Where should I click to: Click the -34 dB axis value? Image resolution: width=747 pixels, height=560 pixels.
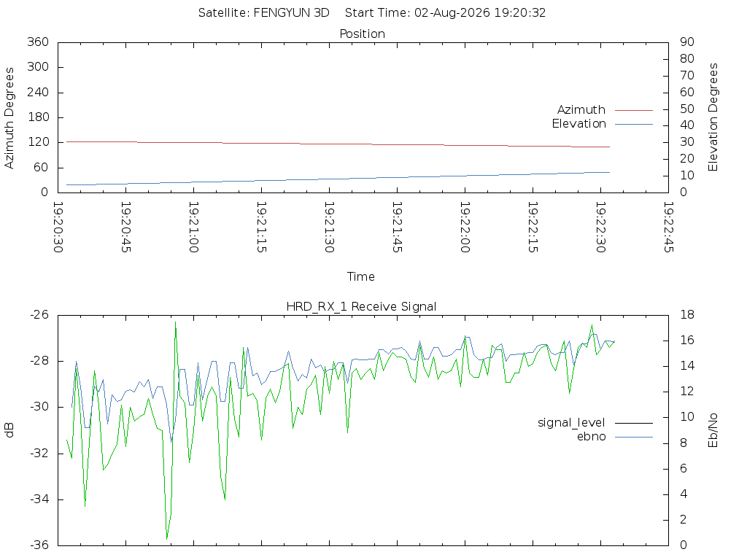pyautogui.click(x=39, y=499)
